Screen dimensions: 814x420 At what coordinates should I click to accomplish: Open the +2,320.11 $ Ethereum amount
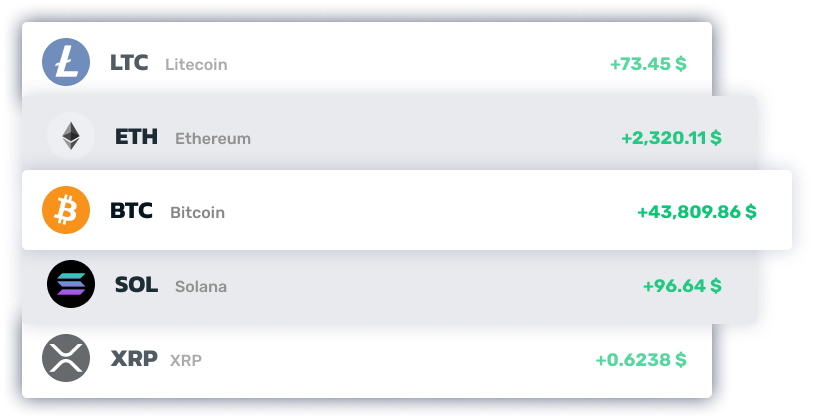point(671,138)
